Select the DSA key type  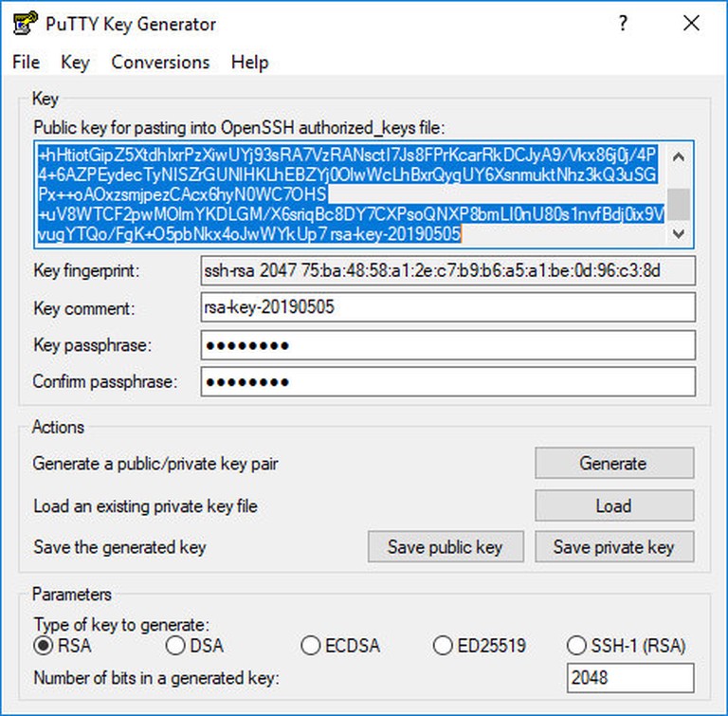[195, 646]
